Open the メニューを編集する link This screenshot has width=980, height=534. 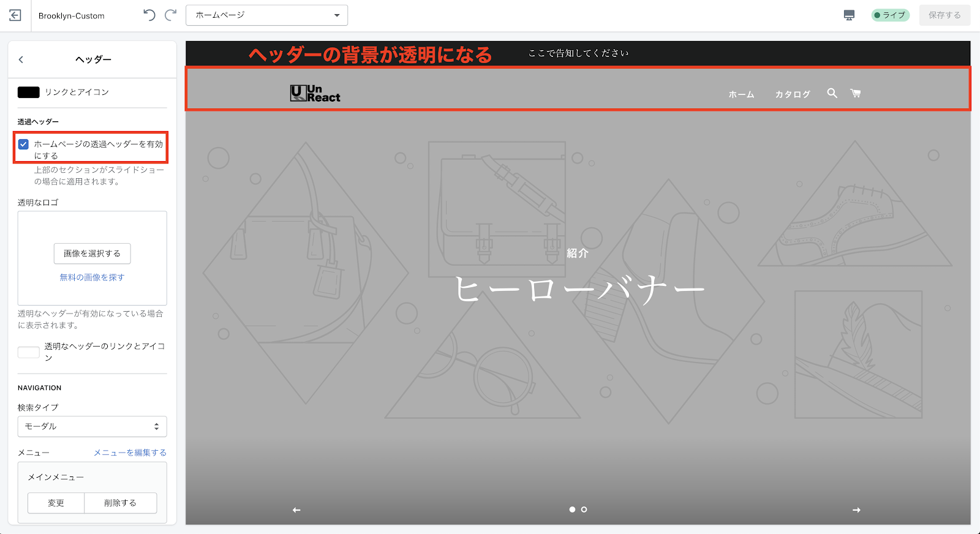pos(130,453)
